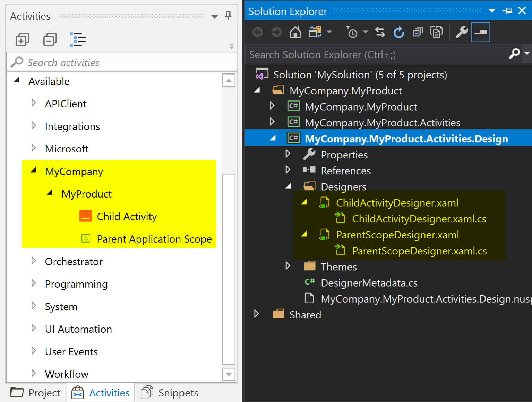This screenshot has width=532, height=402.
Task: Open Properties wrench icon in toolbar
Action: pyautogui.click(x=462, y=32)
